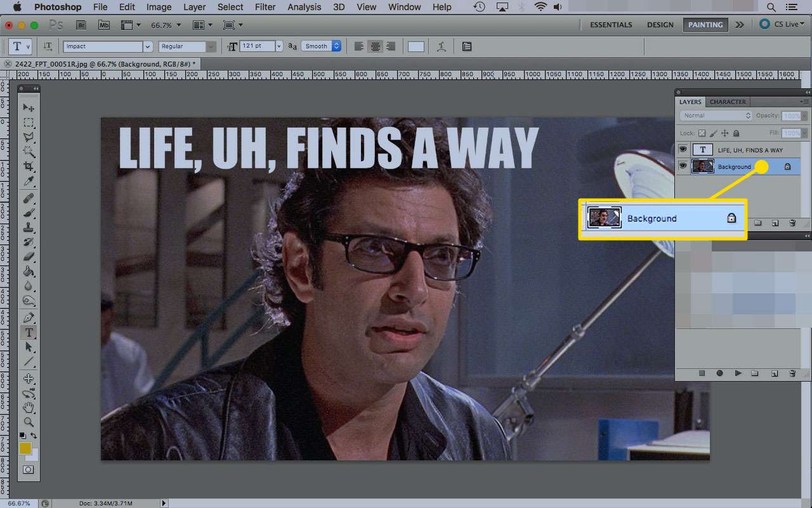Select the Horizontal Type tool
The height and width of the screenshot is (508, 812).
29,333
